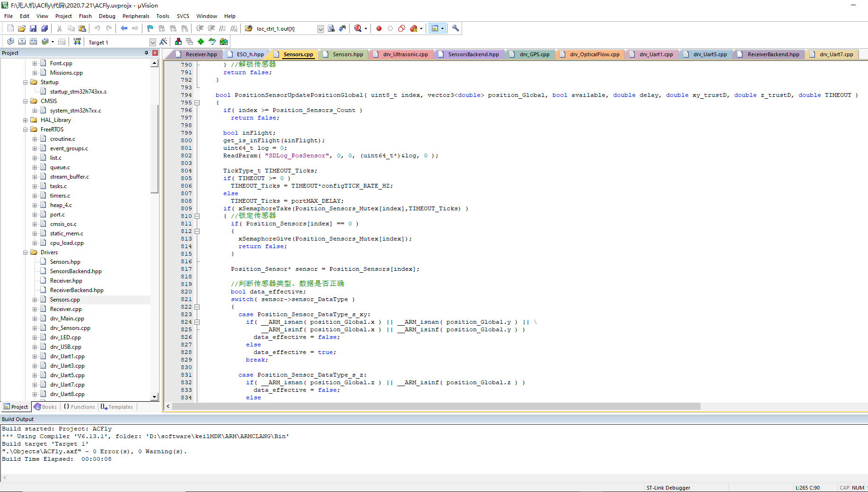Toggle the code fold at line 795

point(197,103)
